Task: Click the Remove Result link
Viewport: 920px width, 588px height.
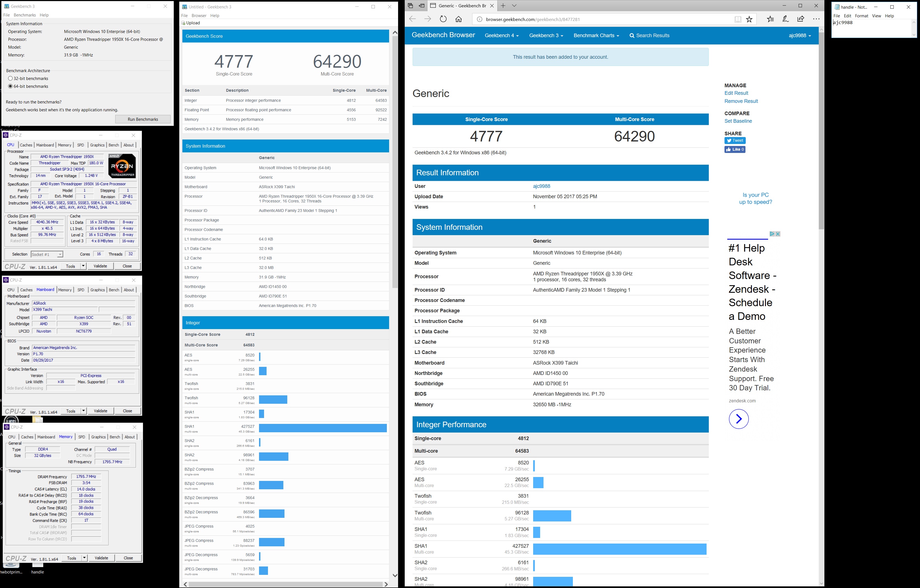Action: tap(741, 101)
